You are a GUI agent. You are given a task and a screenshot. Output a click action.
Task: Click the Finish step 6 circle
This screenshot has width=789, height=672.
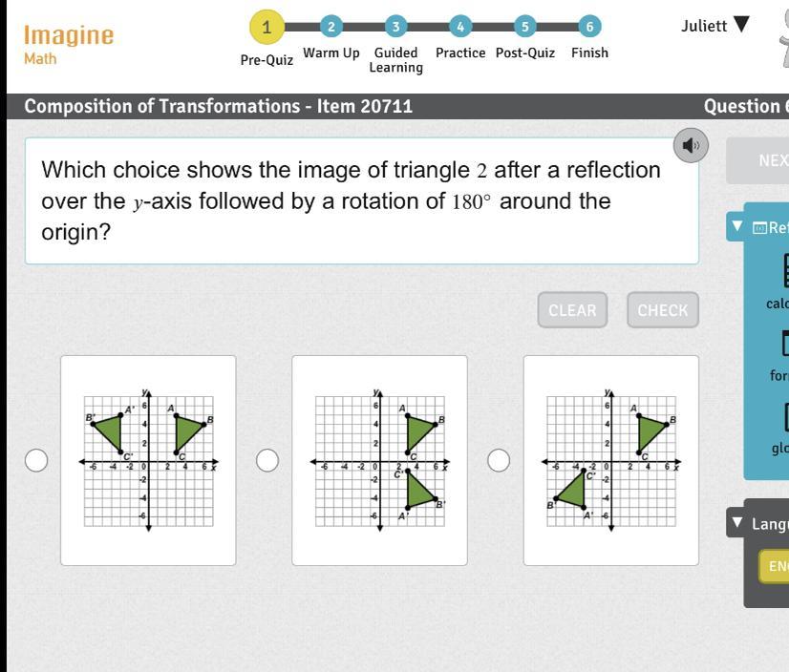pyautogui.click(x=589, y=27)
